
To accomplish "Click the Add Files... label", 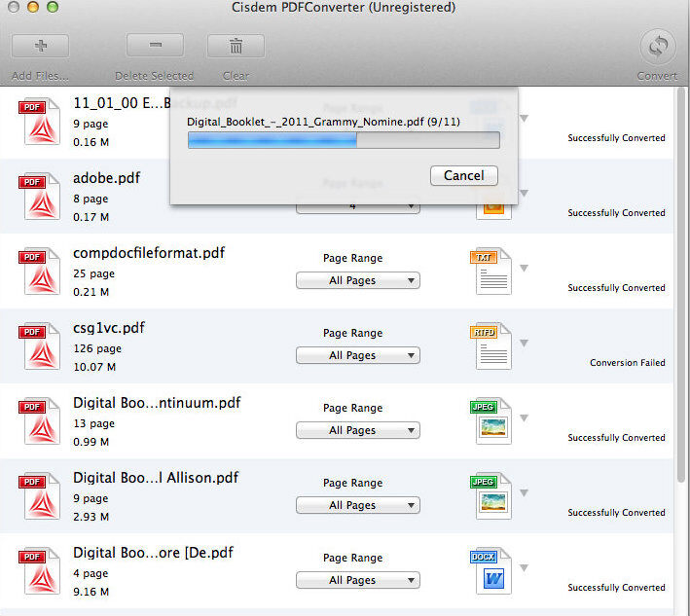I will coord(40,76).
